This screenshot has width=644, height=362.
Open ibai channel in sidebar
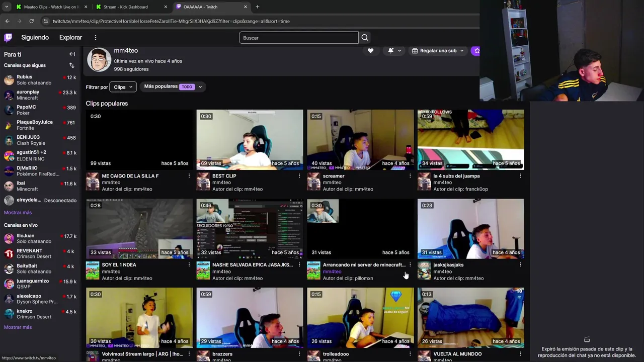pos(40,186)
